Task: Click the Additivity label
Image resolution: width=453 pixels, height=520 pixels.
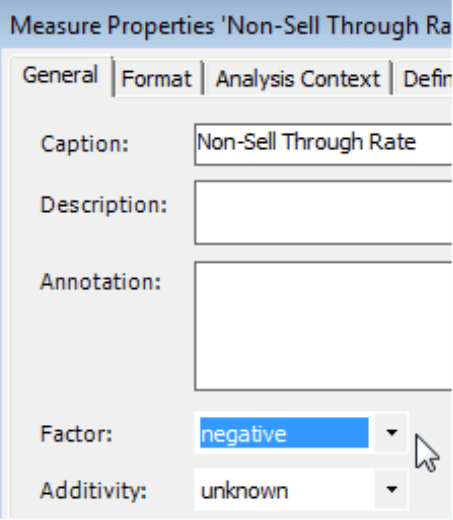Action: [x=93, y=491]
